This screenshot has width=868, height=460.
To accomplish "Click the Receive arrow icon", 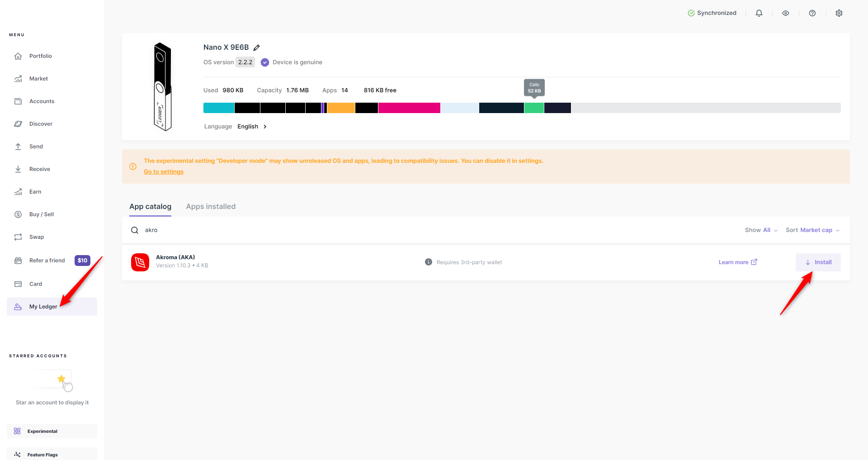I will (x=18, y=169).
